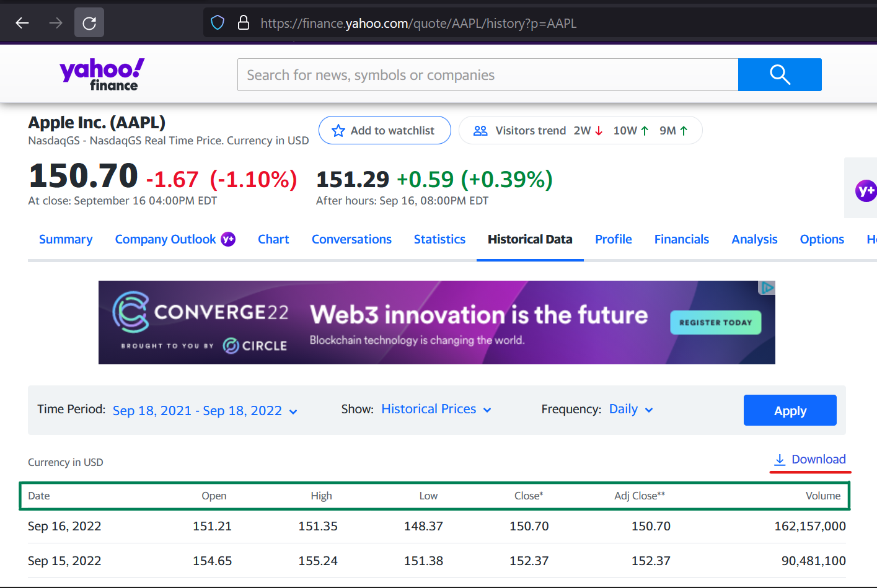Click the AdChoices icon on the banner
Viewport: 877px width, 588px height.
(767, 287)
